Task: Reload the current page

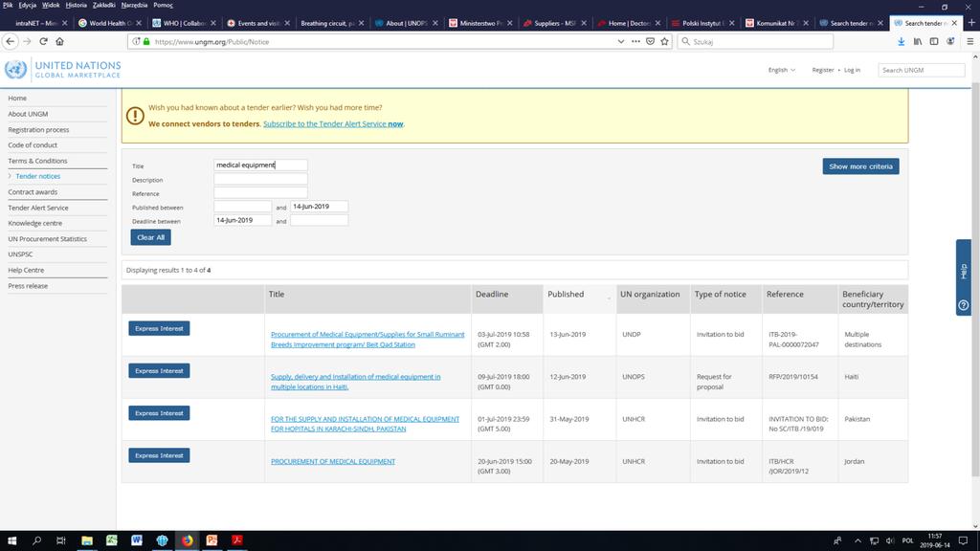Action: point(43,41)
